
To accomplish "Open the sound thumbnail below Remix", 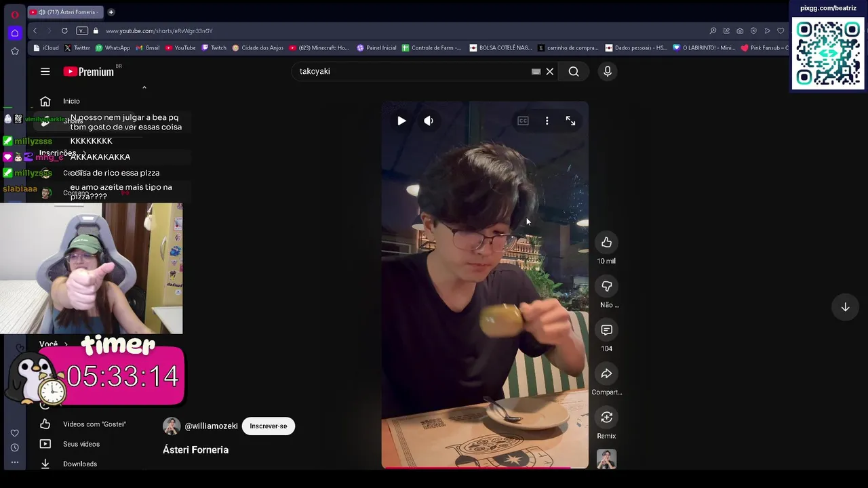I will click(x=606, y=459).
